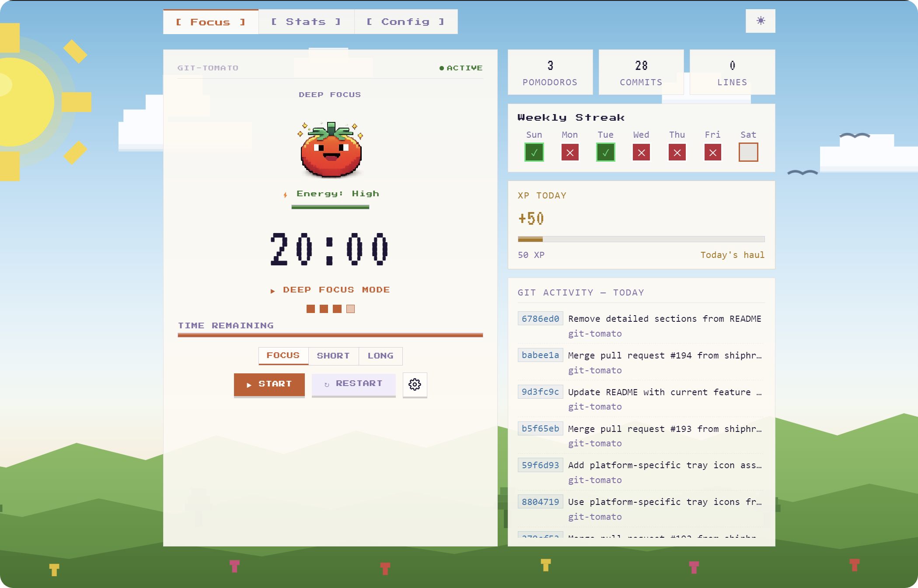Toggle Wednesday streak cross box

click(x=641, y=153)
